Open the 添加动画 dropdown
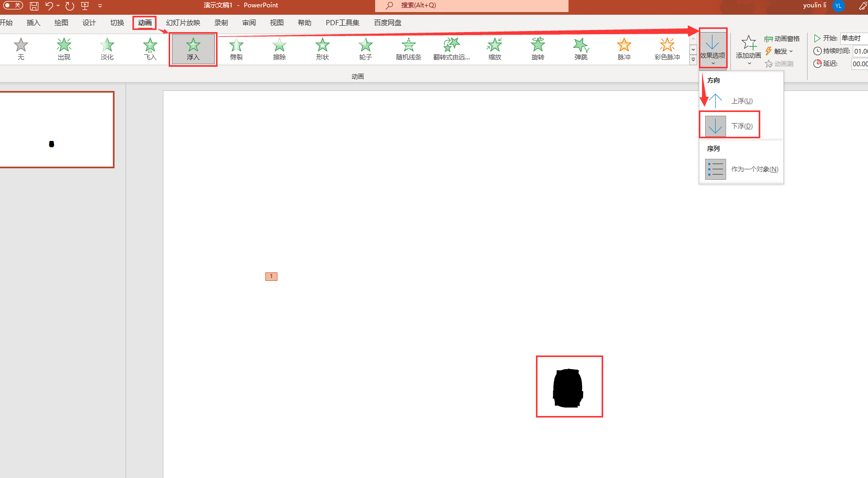 [749, 50]
